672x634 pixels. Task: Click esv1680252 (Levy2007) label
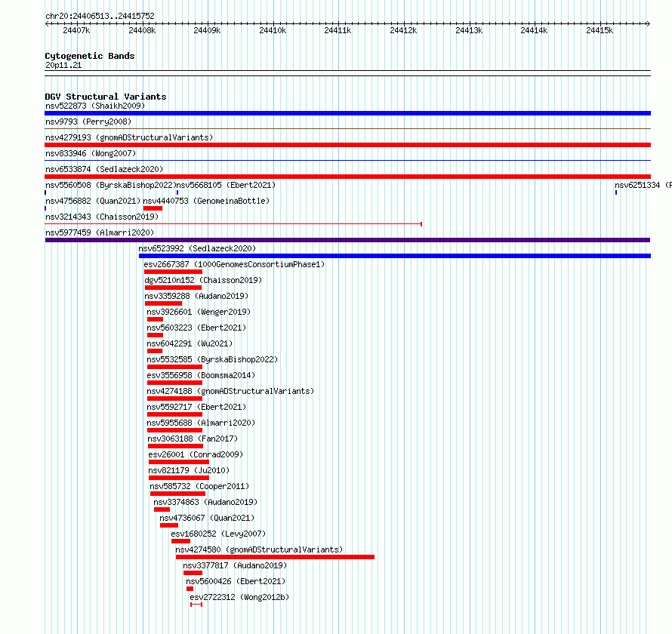point(218,534)
